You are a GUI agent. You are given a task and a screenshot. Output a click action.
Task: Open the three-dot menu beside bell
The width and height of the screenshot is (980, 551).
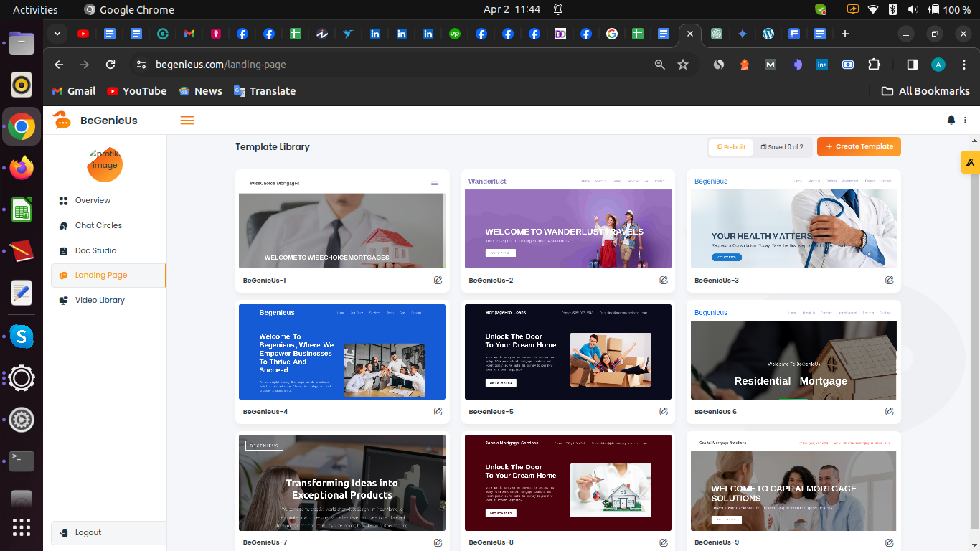966,120
